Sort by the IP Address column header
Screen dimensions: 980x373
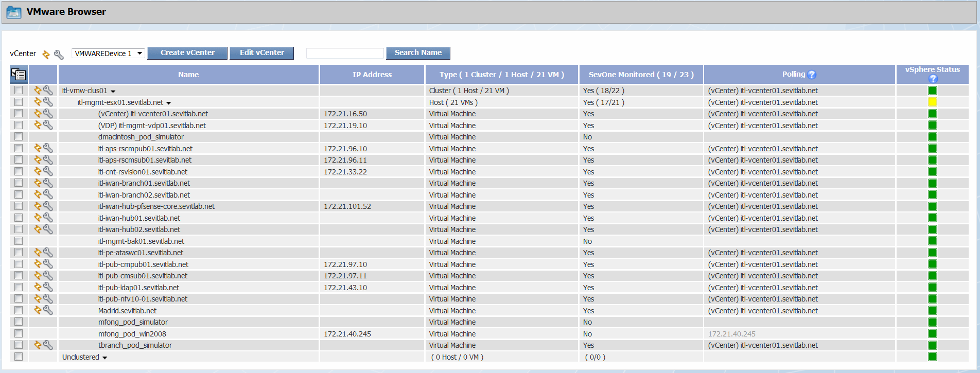pyautogui.click(x=372, y=75)
